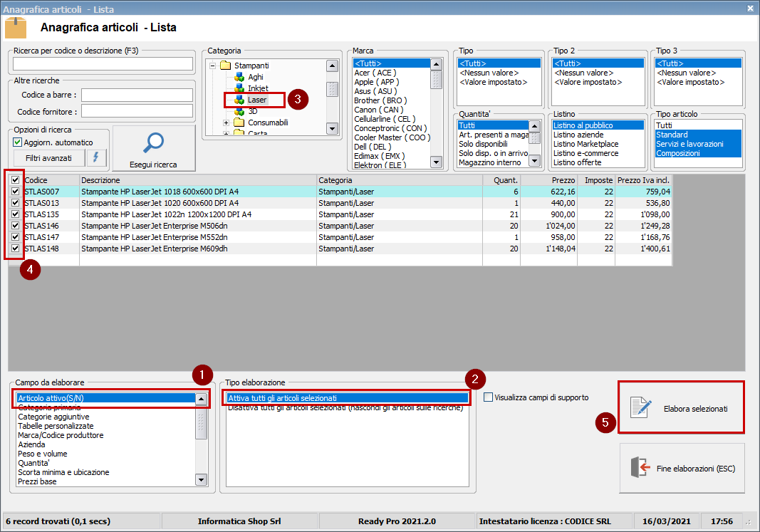Click up arrow of Marca list scrollbar

pos(436,64)
